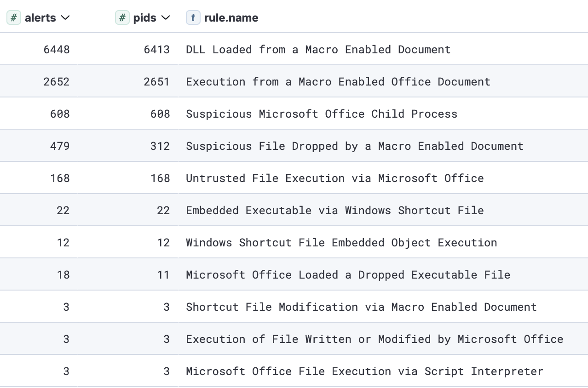Select 'Suspicious Microsoft Office Child Process' cell
This screenshot has width=588, height=388.
coord(321,114)
